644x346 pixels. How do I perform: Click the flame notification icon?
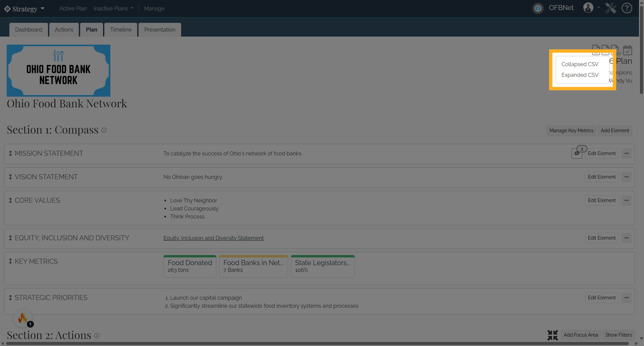pos(23,318)
